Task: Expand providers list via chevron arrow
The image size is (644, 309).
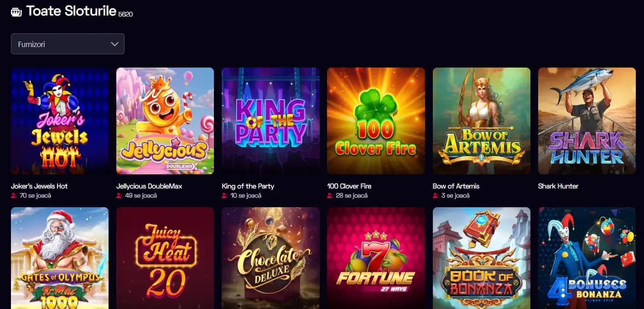Action: click(114, 44)
